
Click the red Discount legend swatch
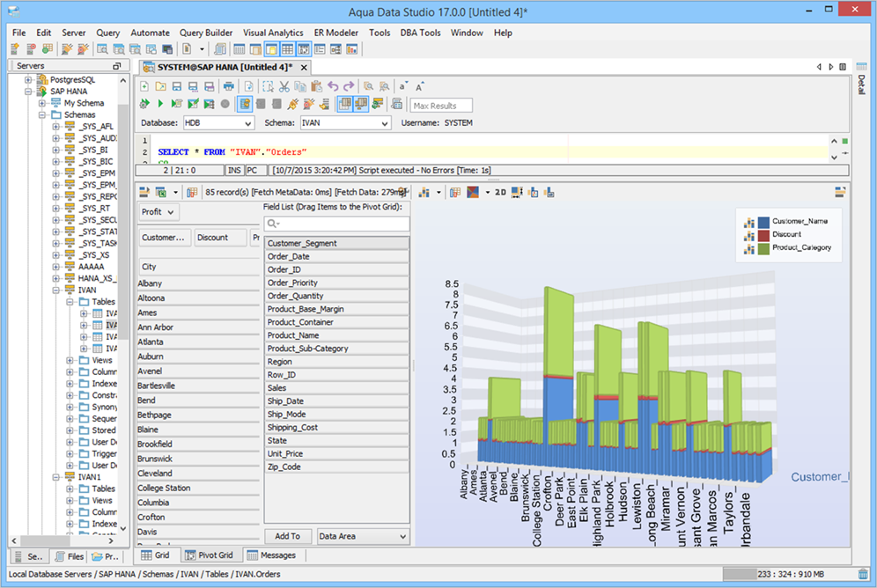(x=763, y=235)
